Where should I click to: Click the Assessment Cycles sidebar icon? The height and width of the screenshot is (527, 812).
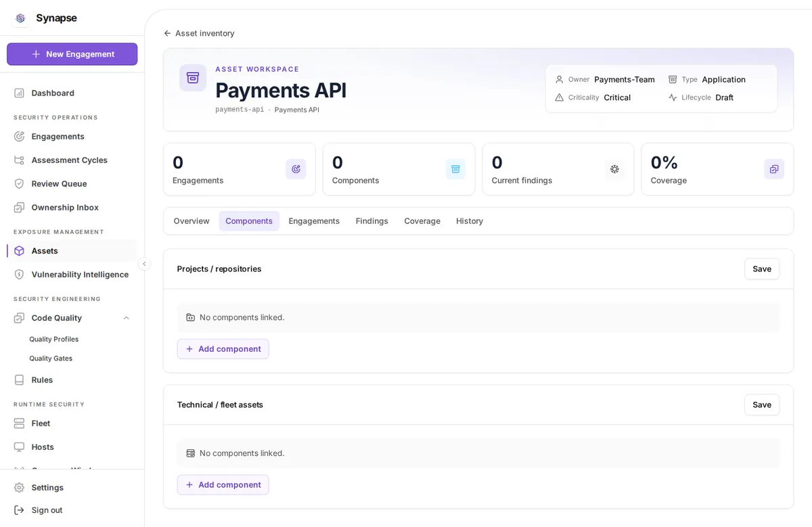pos(19,160)
